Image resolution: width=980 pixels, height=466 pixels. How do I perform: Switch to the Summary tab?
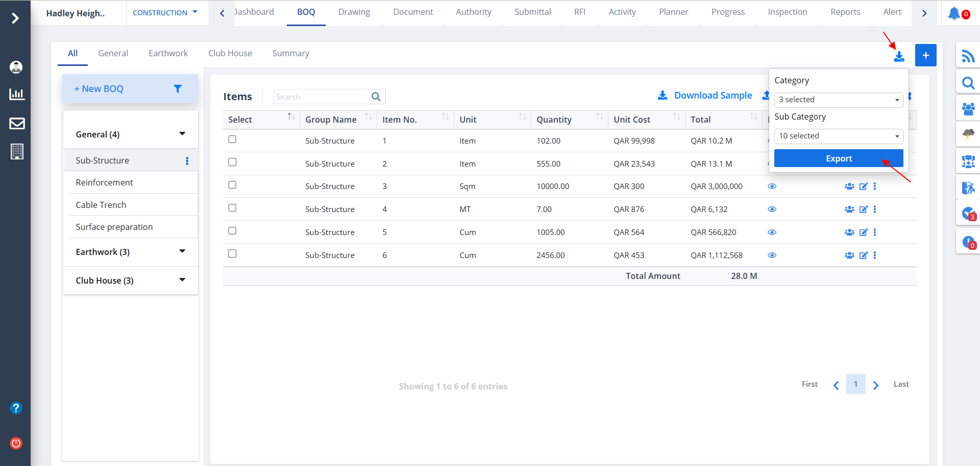[x=290, y=53]
